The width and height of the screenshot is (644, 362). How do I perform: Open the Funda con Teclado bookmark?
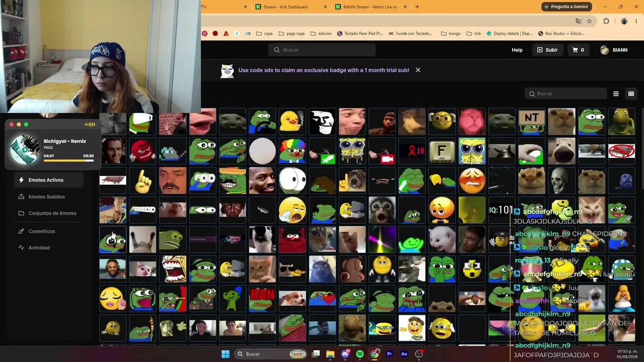pos(411,34)
